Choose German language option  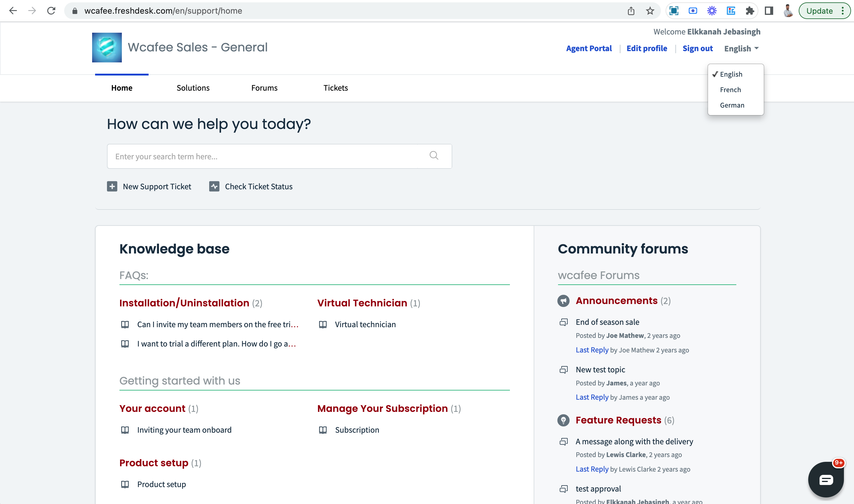pos(732,105)
